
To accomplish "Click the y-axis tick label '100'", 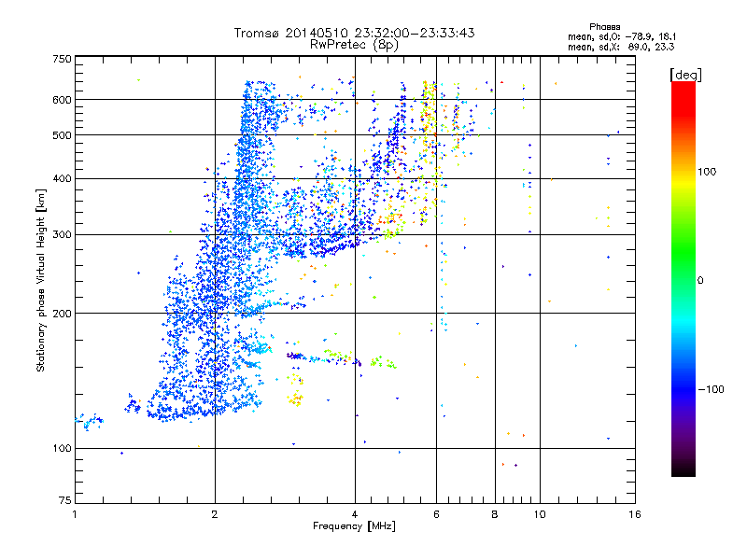I will pos(63,448).
